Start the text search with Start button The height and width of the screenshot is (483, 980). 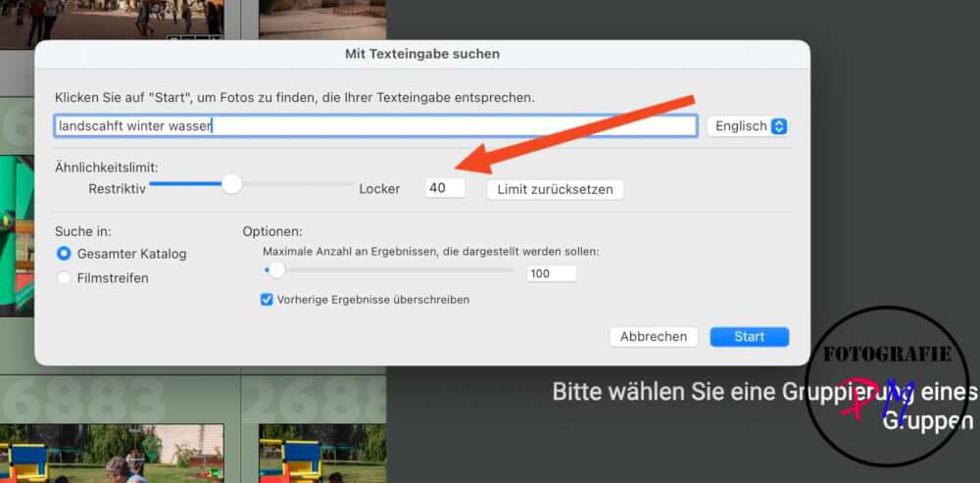point(749,337)
